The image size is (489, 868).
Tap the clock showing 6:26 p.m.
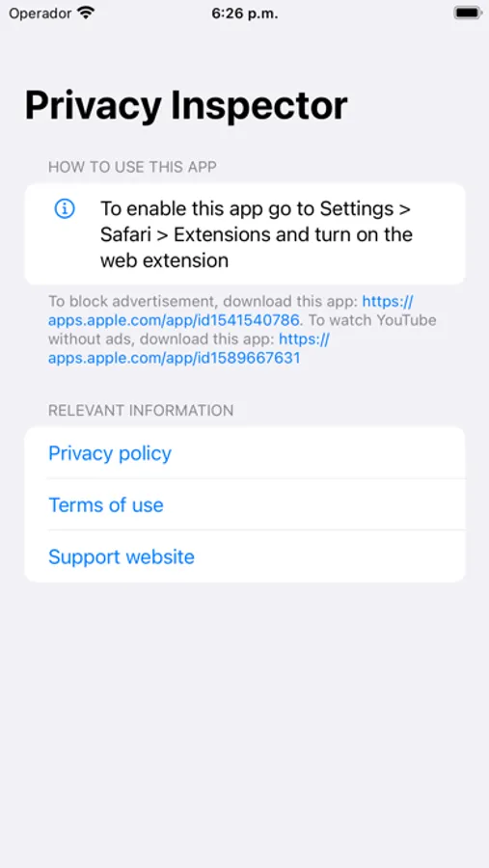(245, 14)
